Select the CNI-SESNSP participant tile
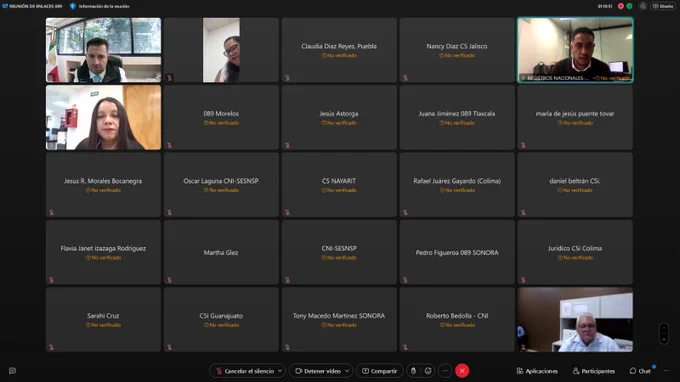Screen dimensions: 680x382 tap(339, 252)
